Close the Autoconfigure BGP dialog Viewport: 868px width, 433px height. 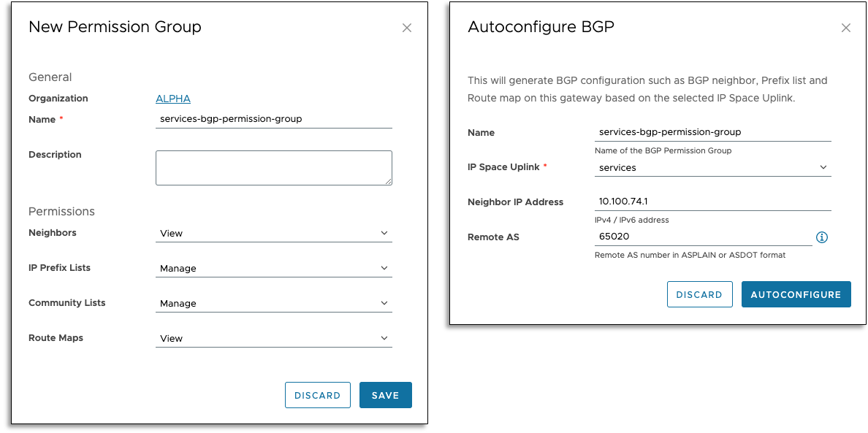tap(846, 28)
